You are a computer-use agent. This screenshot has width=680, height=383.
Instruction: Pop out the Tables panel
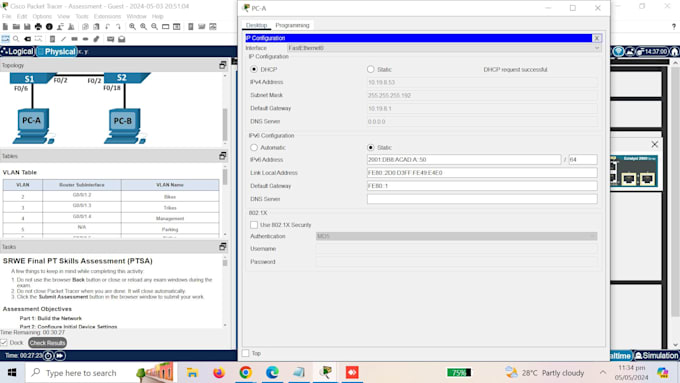(x=222, y=156)
